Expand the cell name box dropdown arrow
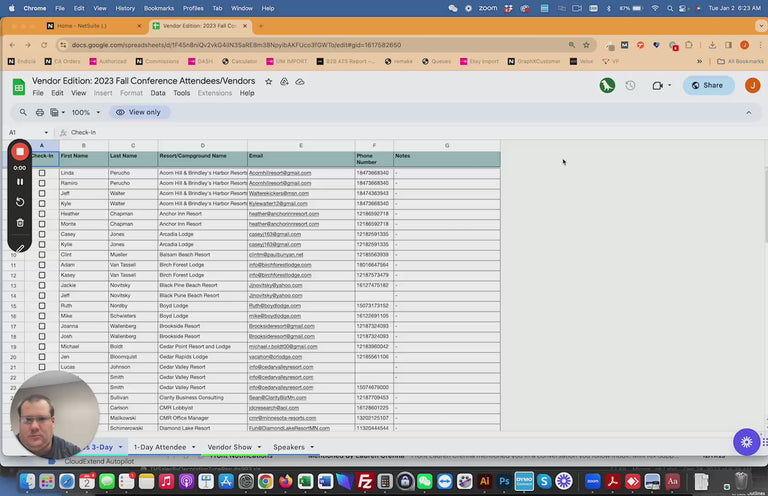The height and width of the screenshot is (496, 768). pos(46,133)
